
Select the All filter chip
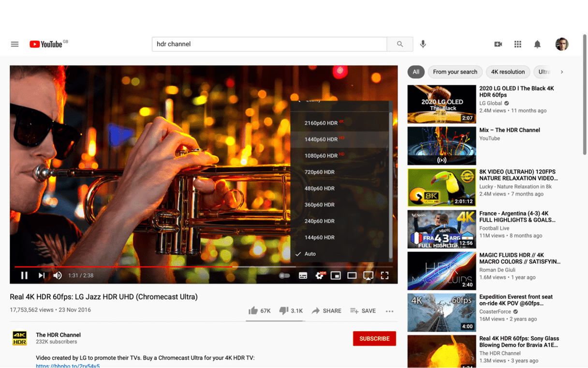(x=416, y=72)
